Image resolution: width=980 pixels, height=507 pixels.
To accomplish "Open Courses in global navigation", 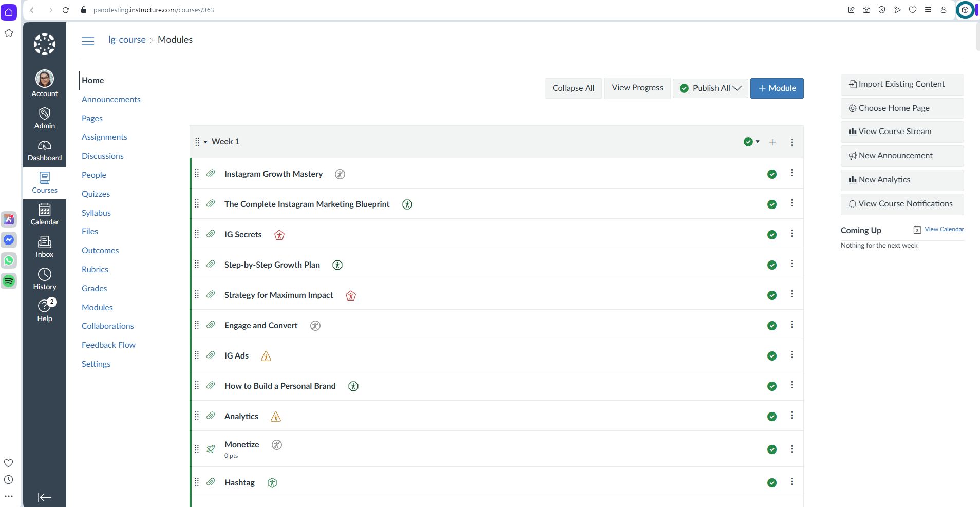I will 45,183.
